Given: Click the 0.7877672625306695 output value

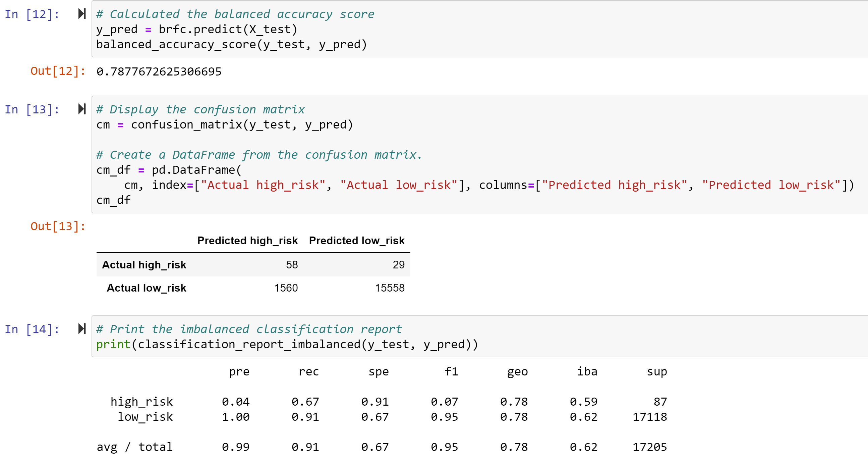Looking at the screenshot, I should pyautogui.click(x=159, y=71).
